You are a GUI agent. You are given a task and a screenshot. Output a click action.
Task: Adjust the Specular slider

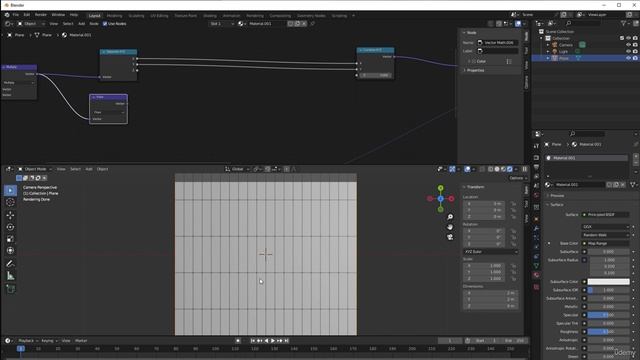(608, 315)
